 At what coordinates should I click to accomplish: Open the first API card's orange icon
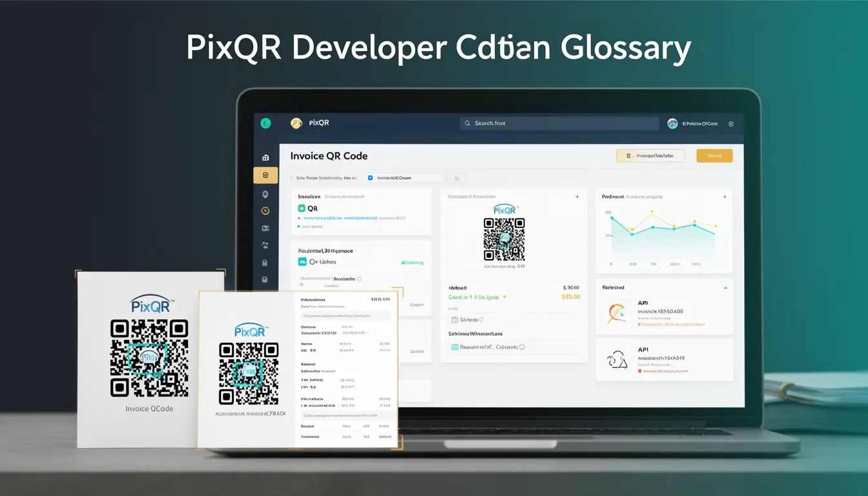click(x=617, y=313)
